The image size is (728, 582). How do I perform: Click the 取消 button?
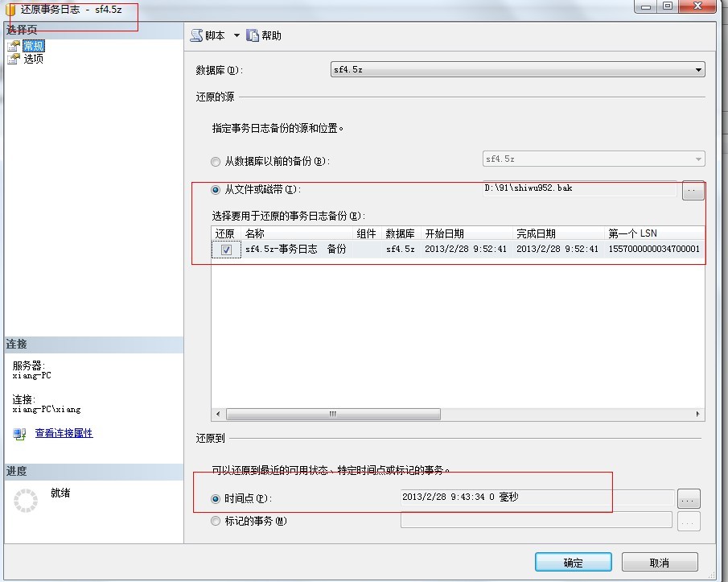pyautogui.click(x=660, y=563)
